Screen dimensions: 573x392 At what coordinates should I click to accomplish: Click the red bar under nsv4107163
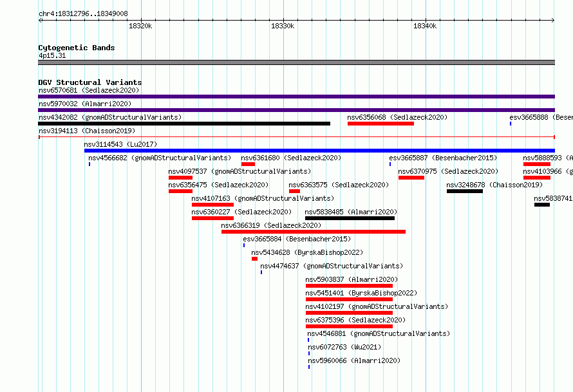(x=212, y=205)
